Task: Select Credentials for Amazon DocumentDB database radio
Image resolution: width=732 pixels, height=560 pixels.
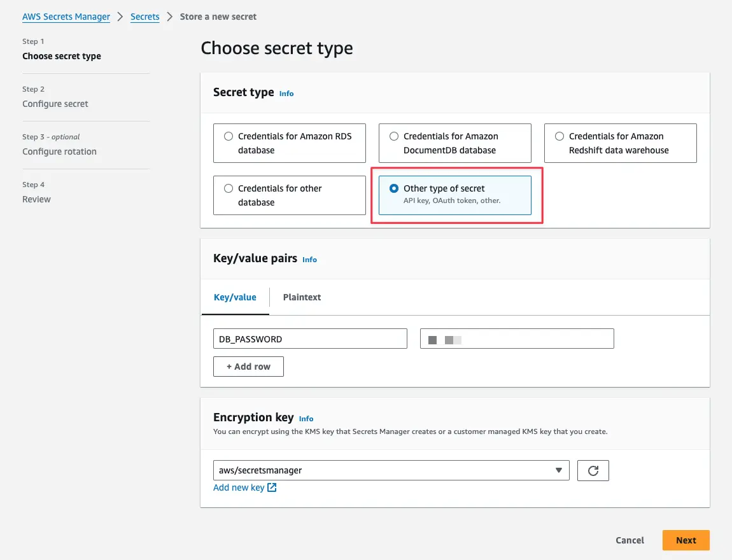Action: click(x=394, y=136)
